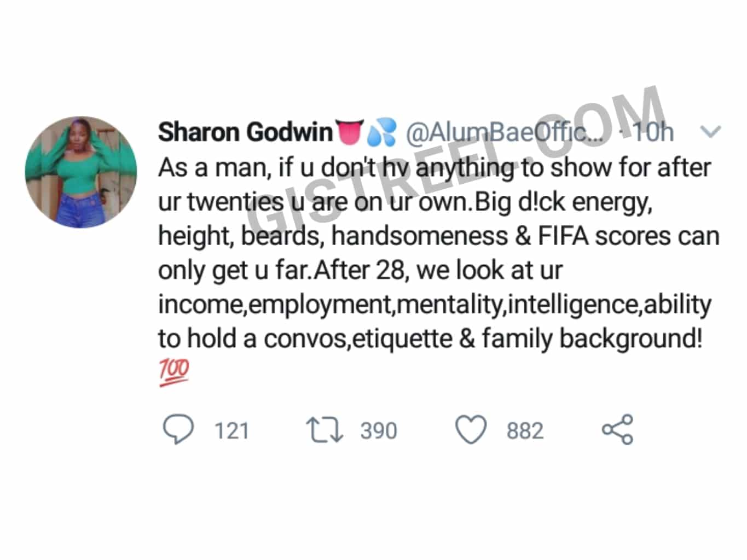Open Sharon Godwin's profile picture
The width and height of the screenshot is (747, 560).
[x=81, y=171]
